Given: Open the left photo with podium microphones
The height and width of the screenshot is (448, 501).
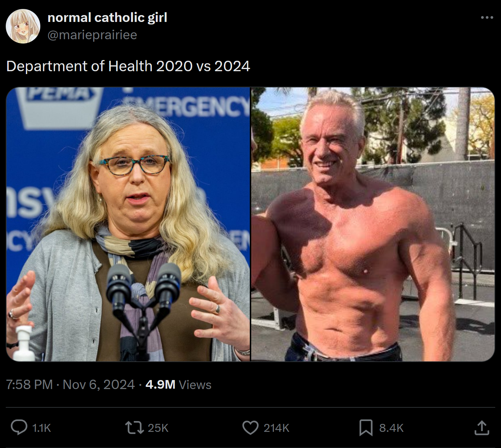Looking at the screenshot, I should point(128,224).
